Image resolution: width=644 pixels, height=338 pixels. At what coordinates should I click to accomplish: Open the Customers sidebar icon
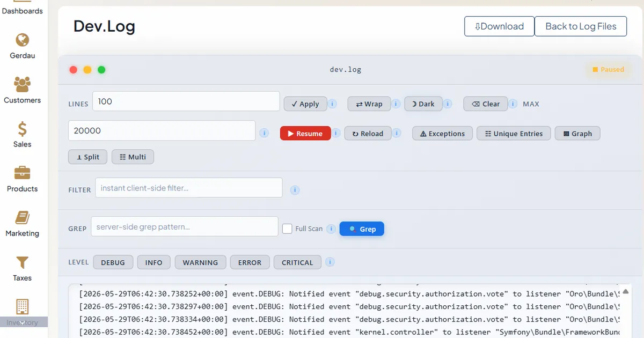click(x=23, y=84)
